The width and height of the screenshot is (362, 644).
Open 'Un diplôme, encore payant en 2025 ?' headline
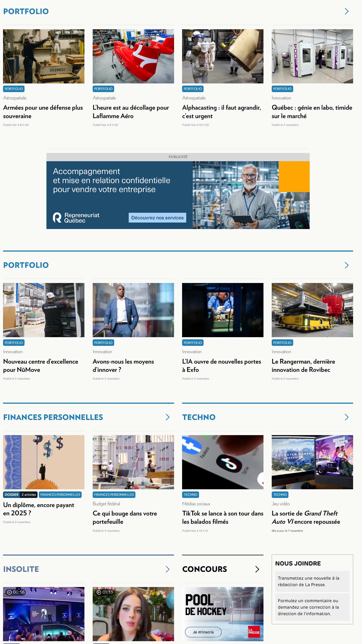pyautogui.click(x=39, y=509)
